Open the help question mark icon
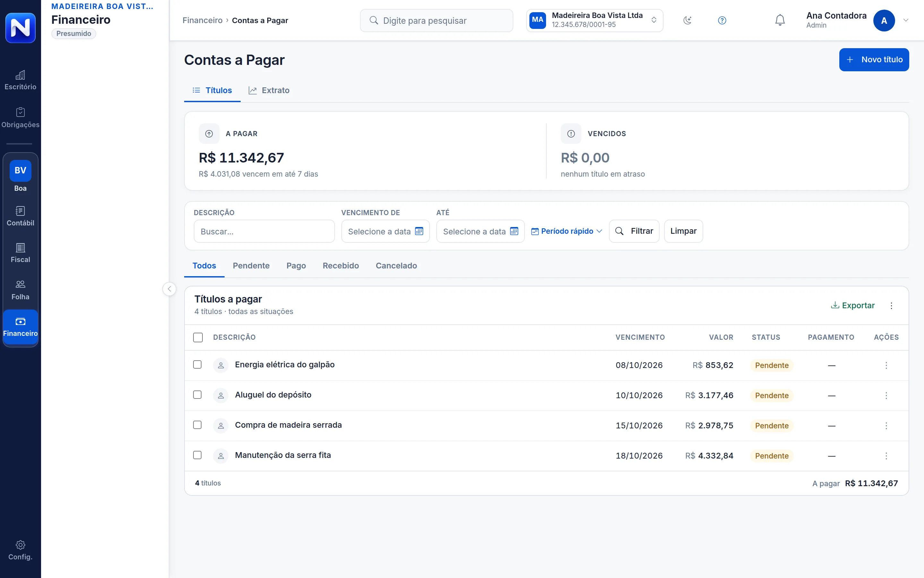Viewport: 924px width, 578px height. [722, 20]
